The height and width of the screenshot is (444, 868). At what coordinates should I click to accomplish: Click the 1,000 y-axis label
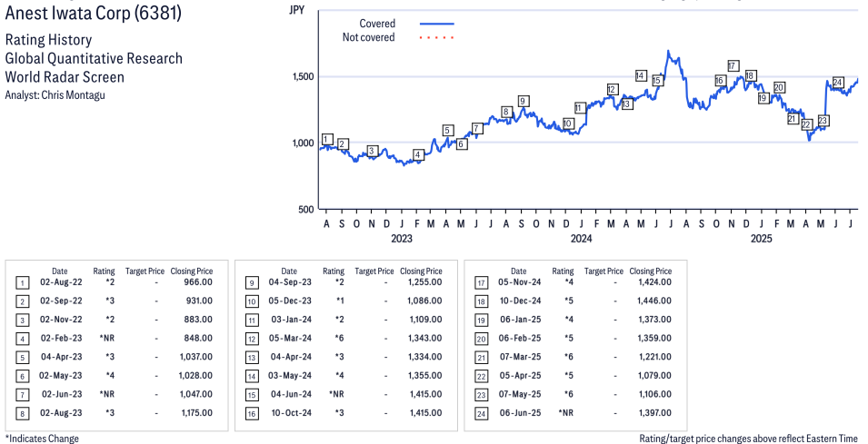304,143
